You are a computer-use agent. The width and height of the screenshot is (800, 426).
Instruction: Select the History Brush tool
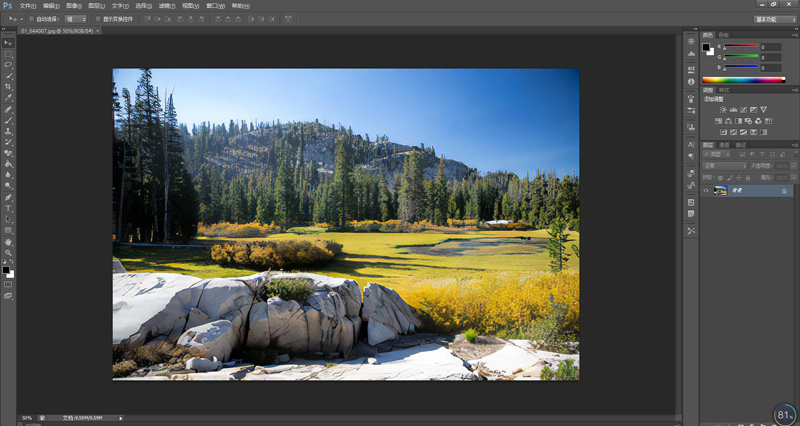8,142
